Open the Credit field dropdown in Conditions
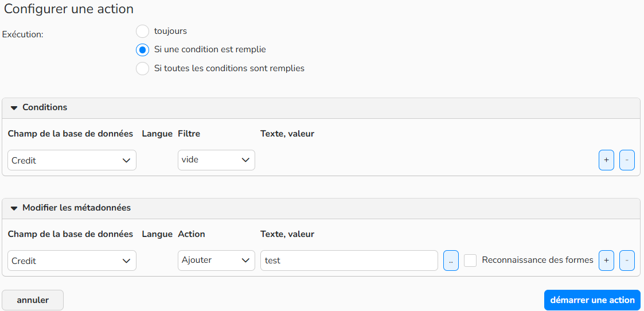The image size is (644, 311). (72, 160)
